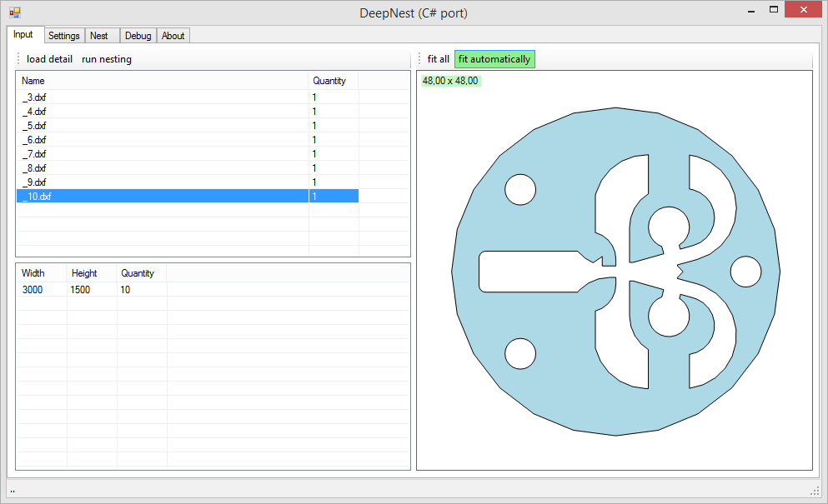Go to the About tab
This screenshot has width=828, height=504.
coord(173,36)
